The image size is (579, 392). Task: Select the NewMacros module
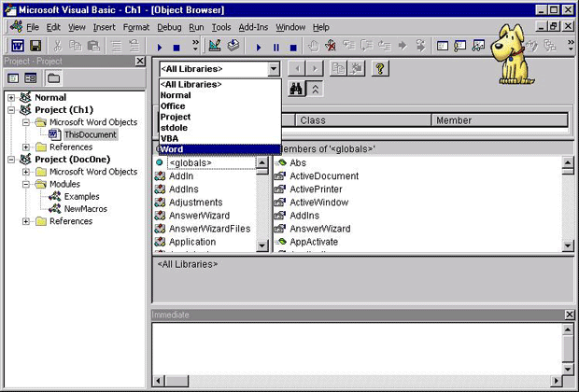click(85, 209)
